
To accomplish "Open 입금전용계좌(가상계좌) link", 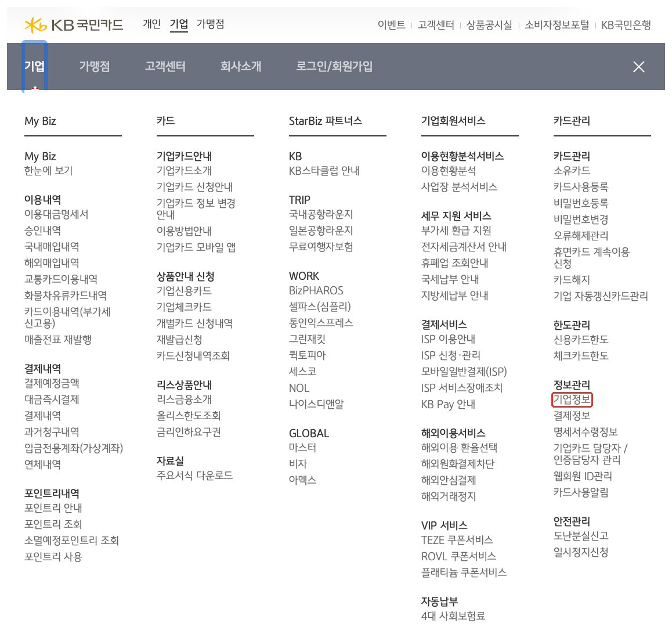I will click(74, 448).
